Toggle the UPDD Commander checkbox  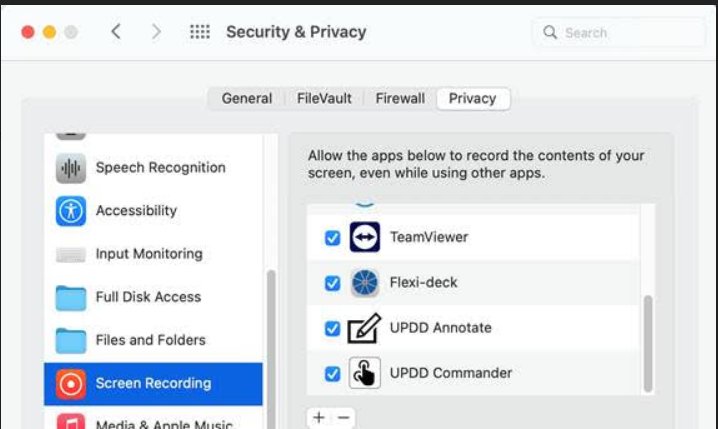(332, 374)
